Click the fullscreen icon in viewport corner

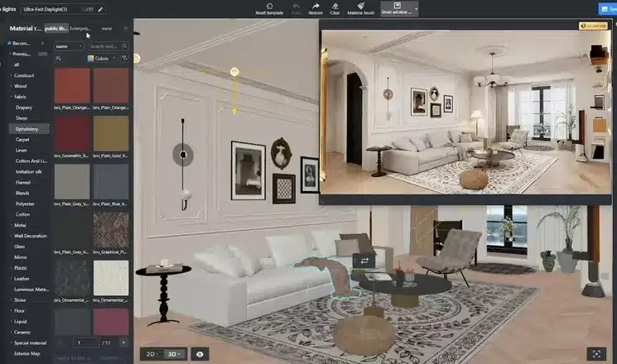click(x=595, y=353)
